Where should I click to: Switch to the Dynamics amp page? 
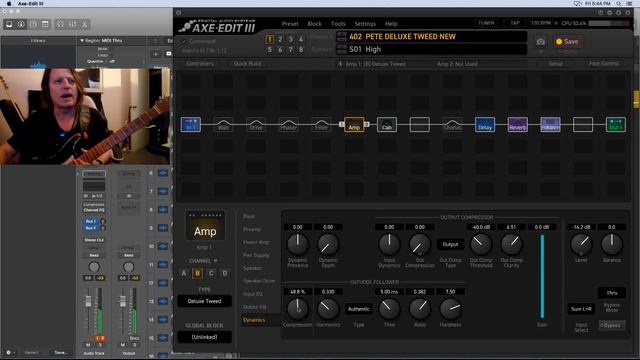[254, 320]
